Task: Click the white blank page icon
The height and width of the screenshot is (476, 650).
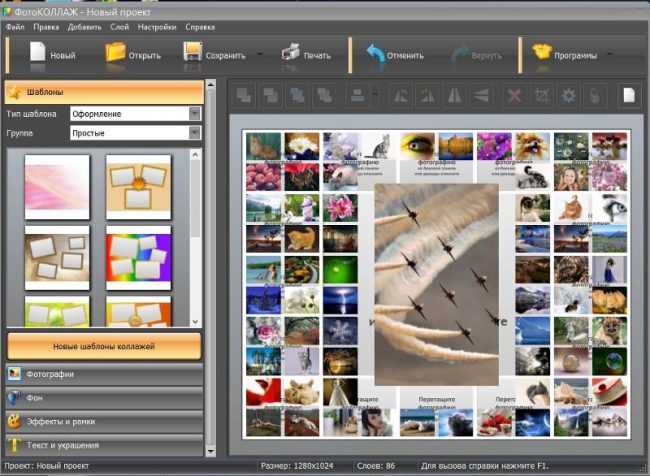Action: pyautogui.click(x=628, y=95)
